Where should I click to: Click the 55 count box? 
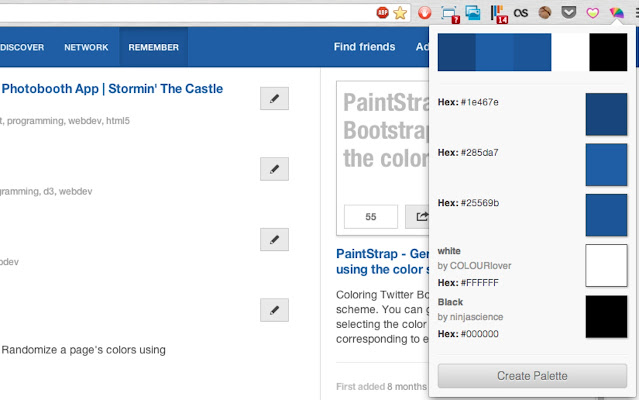coord(371,217)
